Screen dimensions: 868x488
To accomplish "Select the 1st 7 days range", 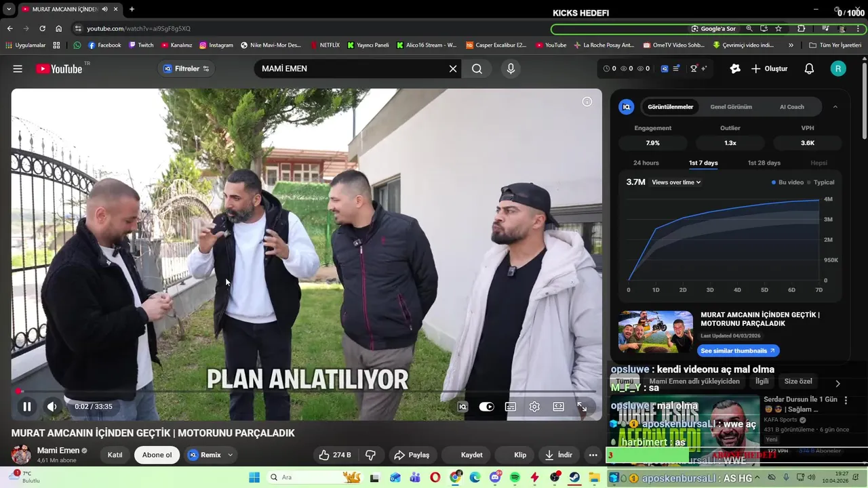I will pyautogui.click(x=703, y=163).
